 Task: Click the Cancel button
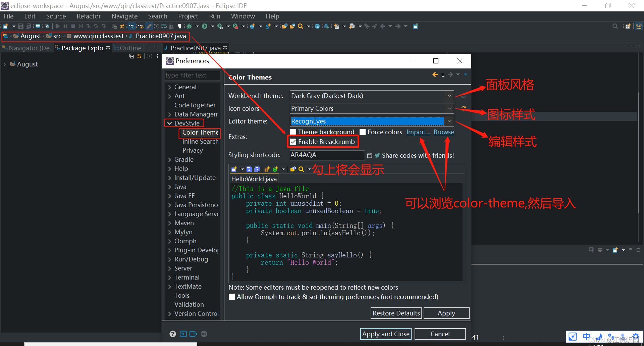[x=440, y=334]
